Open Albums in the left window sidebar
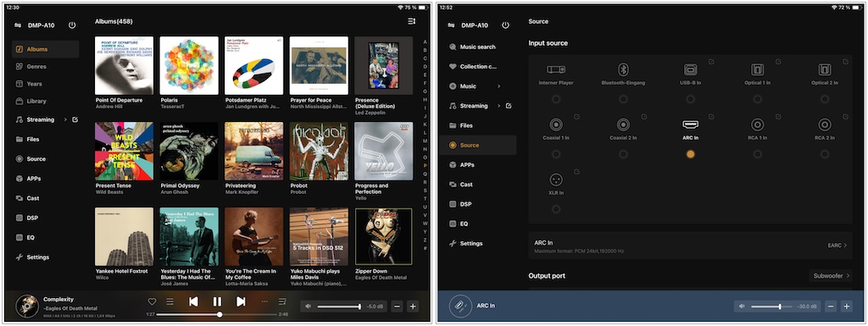 (x=46, y=49)
